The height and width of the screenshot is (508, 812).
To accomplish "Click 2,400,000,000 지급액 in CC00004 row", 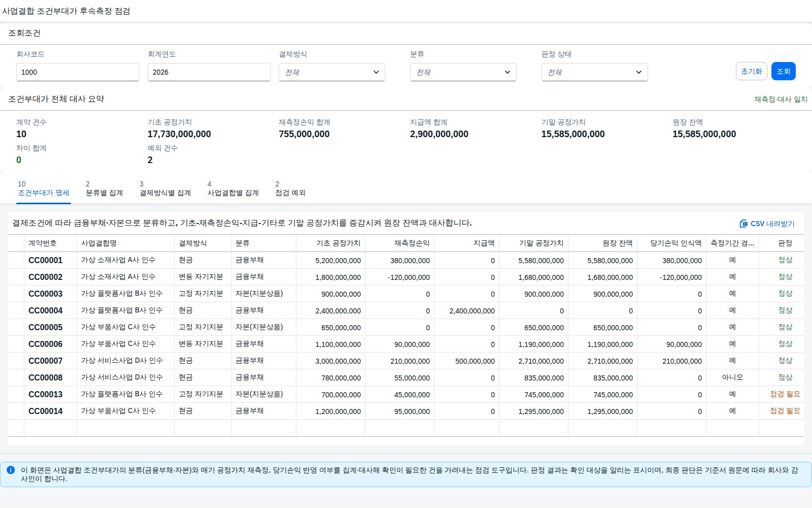I will pos(472,311).
